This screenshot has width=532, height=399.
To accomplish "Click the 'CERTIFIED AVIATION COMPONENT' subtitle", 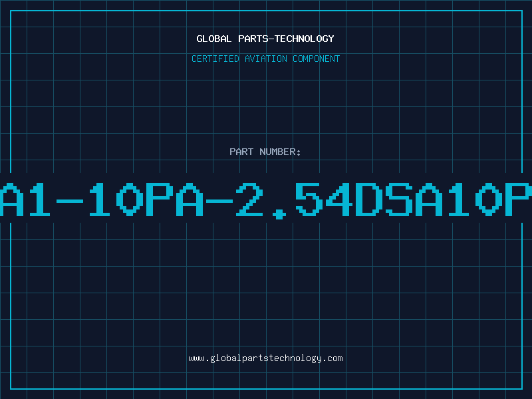I will tap(265, 59).
